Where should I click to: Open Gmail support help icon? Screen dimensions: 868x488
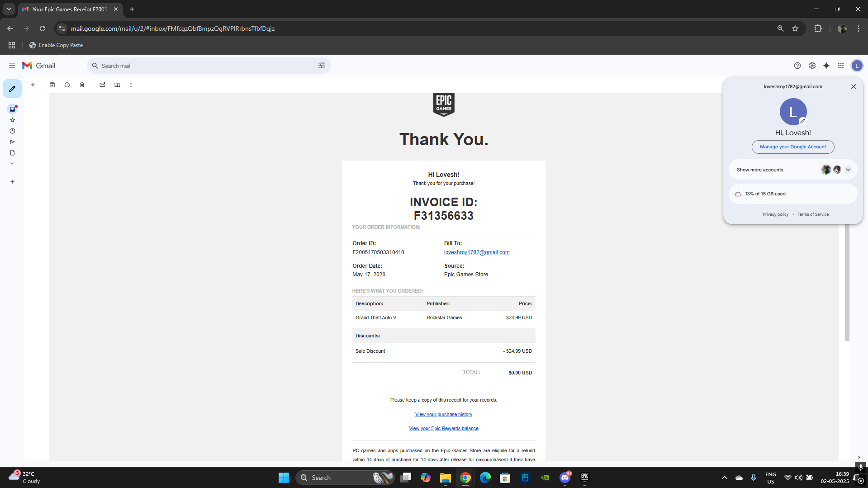tap(797, 66)
